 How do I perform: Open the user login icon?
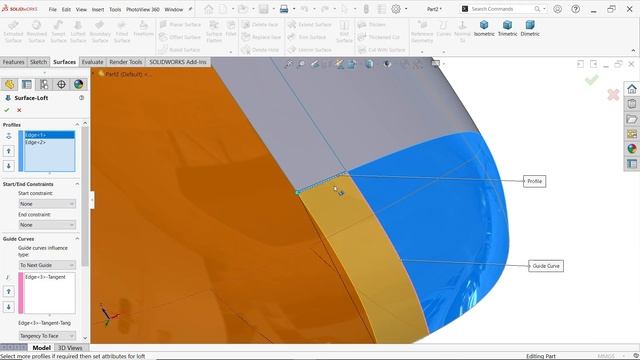point(558,9)
